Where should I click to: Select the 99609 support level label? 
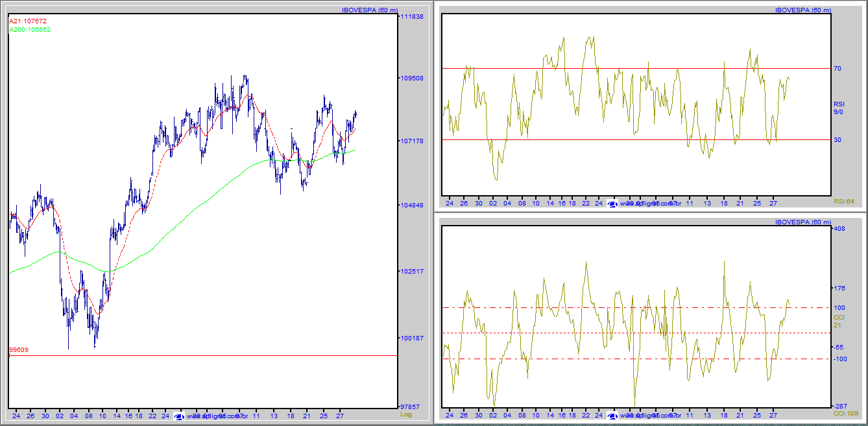[19, 350]
